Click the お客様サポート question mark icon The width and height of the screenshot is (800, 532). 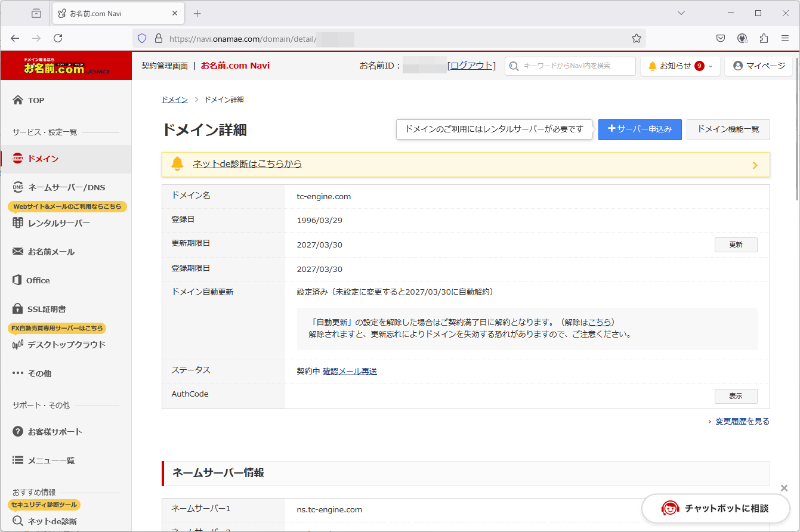click(x=18, y=432)
